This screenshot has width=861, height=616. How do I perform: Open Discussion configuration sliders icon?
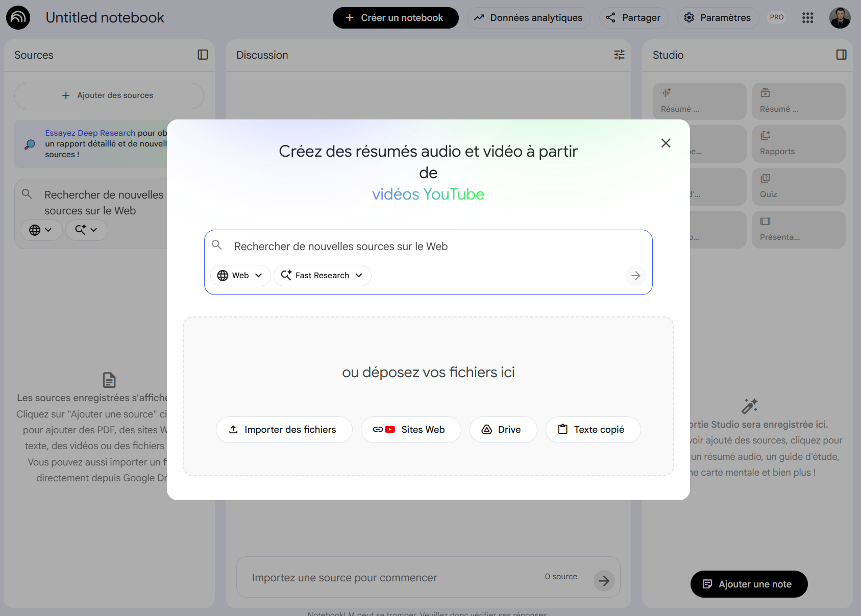(x=619, y=55)
